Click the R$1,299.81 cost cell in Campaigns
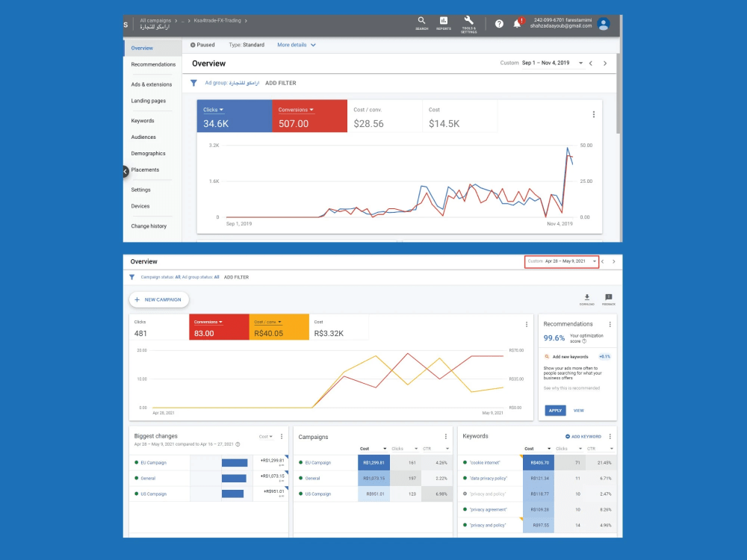Viewport: 747px width, 560px height. 373,462
